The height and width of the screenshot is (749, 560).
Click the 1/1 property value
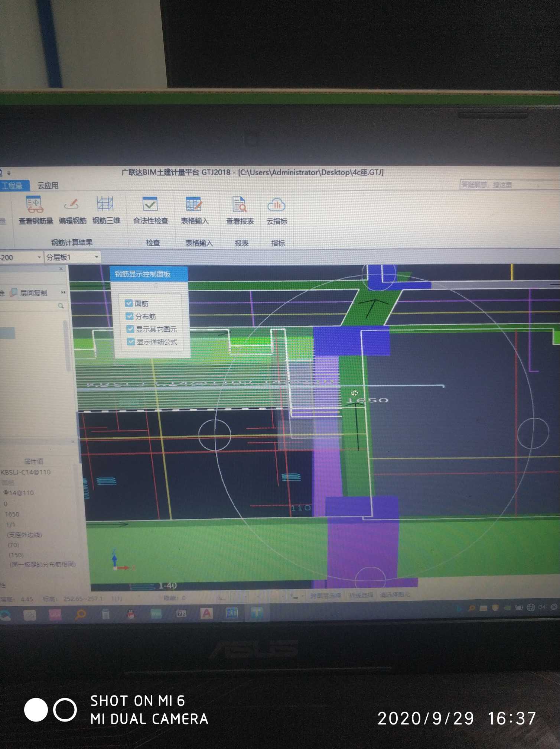click(10, 525)
